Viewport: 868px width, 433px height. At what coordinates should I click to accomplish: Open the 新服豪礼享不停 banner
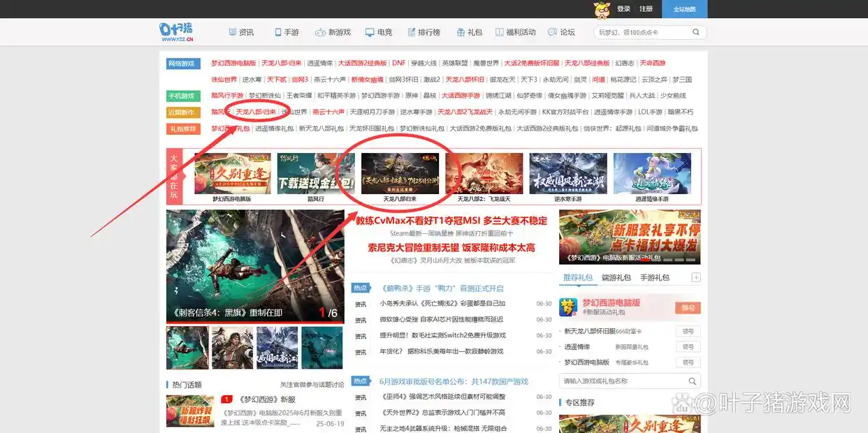pos(630,237)
